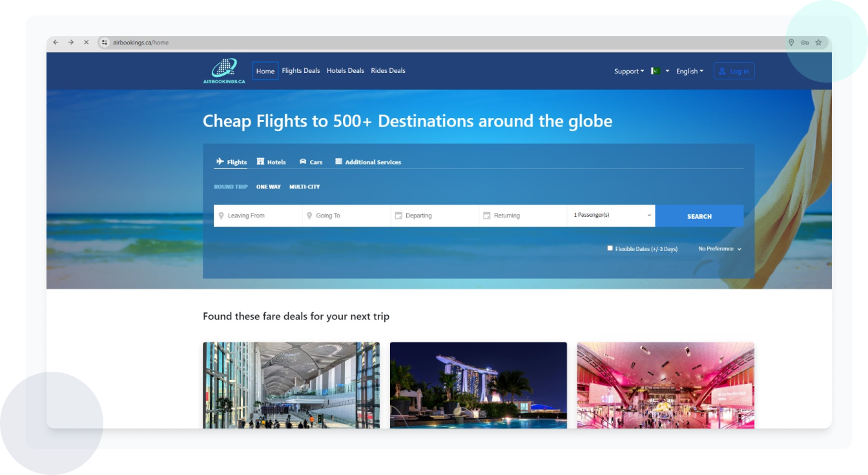The image size is (868, 475).
Task: Switch to the Hotels tab
Action: (271, 162)
